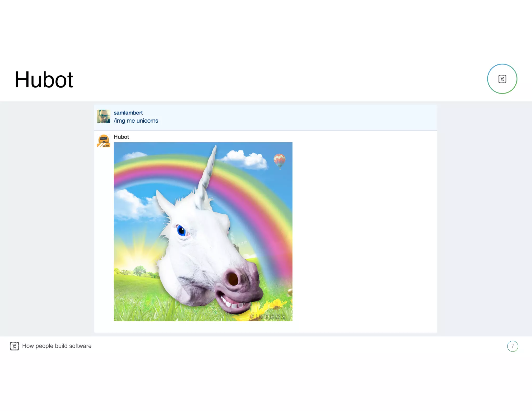Click the unicorn's blue eye

click(181, 230)
